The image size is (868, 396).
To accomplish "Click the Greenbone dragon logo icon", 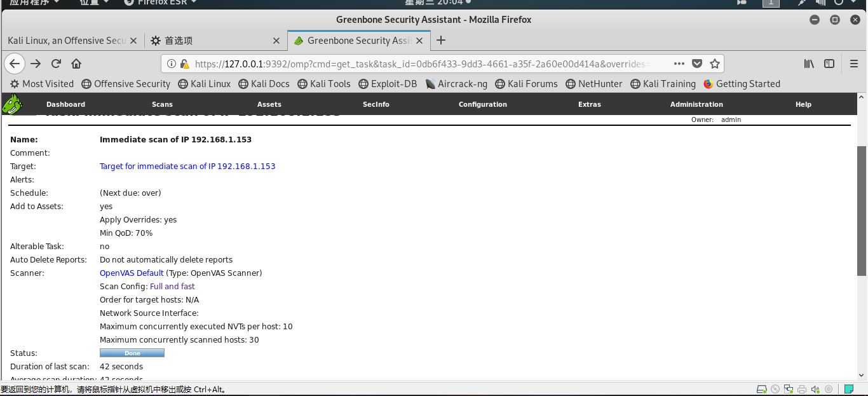I will [x=12, y=104].
